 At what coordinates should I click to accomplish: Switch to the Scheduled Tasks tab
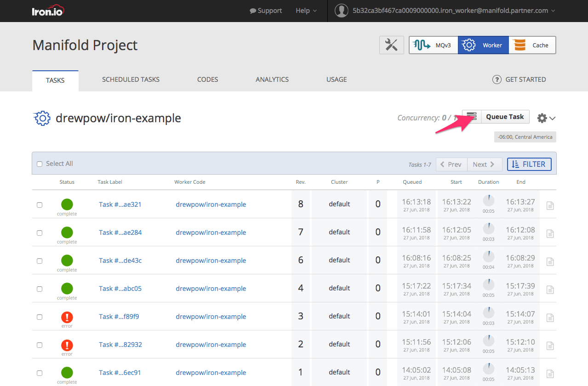(131, 79)
